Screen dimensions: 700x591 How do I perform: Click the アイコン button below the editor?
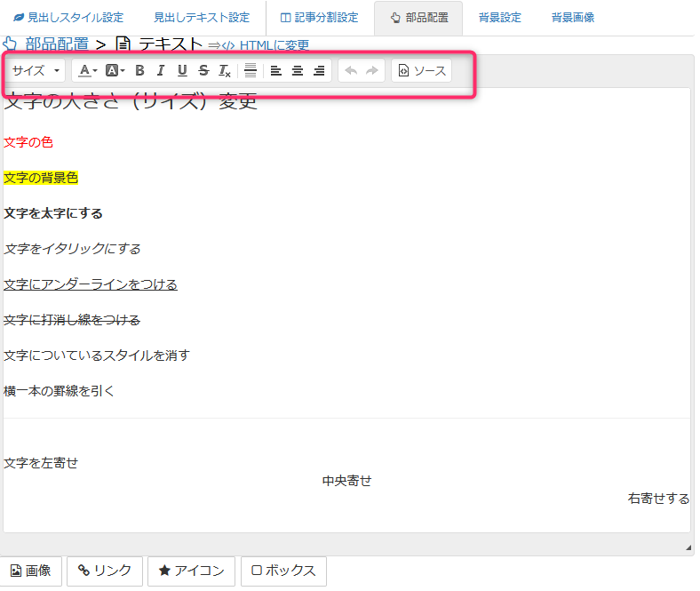(x=191, y=571)
